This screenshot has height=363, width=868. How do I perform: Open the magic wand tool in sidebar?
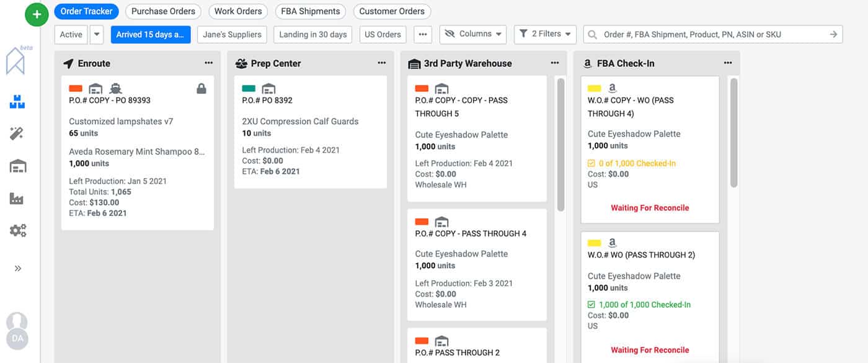pyautogui.click(x=18, y=133)
